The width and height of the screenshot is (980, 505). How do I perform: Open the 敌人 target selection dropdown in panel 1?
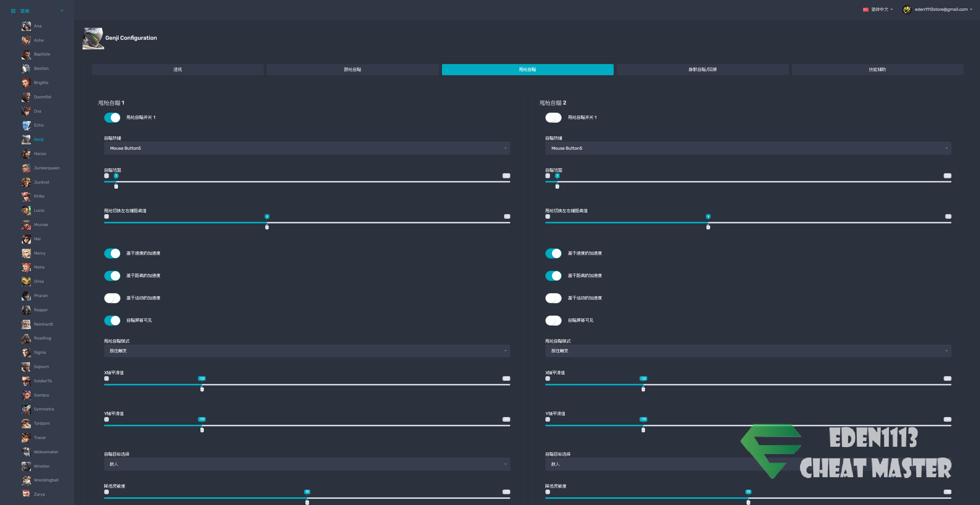pyautogui.click(x=307, y=464)
